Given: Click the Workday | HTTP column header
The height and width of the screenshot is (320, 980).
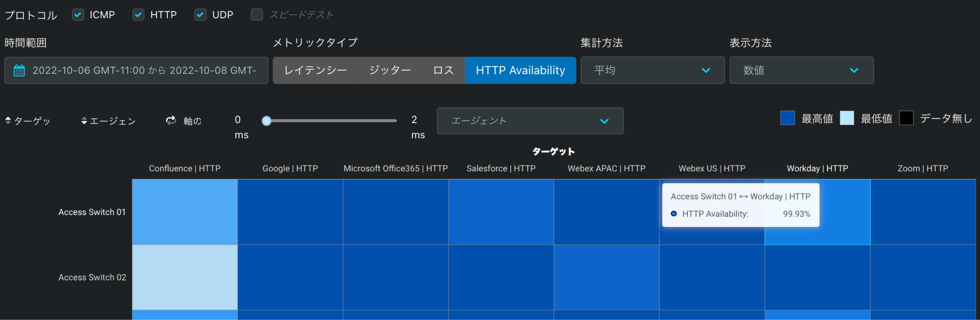Looking at the screenshot, I should [817, 168].
